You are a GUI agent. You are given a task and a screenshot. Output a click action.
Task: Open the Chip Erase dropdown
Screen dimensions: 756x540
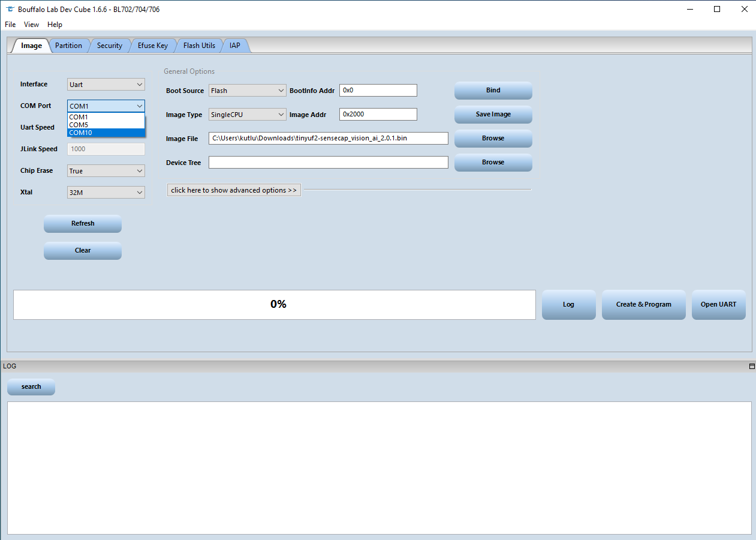pos(106,171)
